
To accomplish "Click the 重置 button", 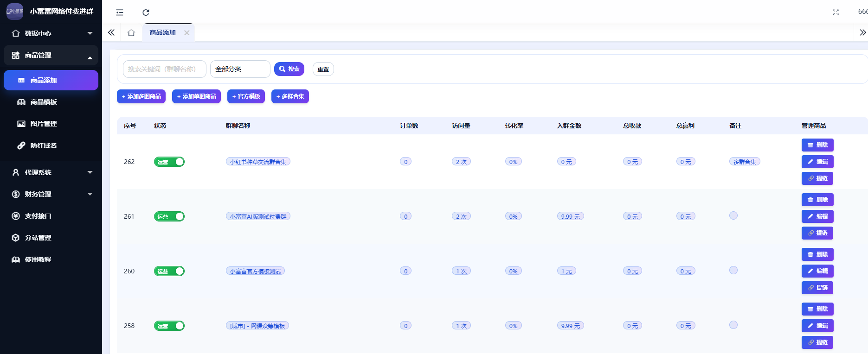I will 323,69.
